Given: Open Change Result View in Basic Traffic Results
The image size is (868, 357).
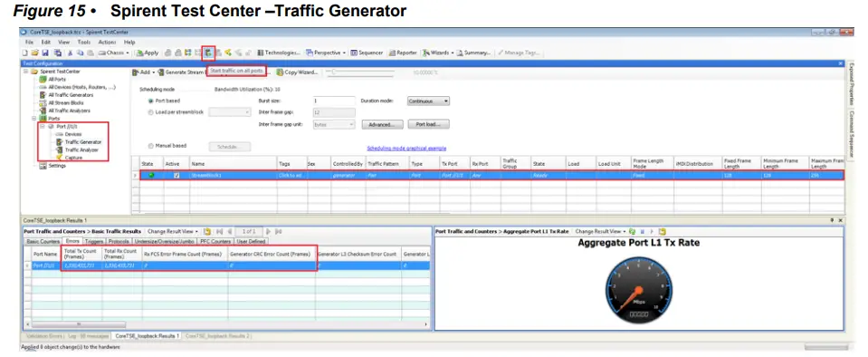Looking at the screenshot, I should [172, 231].
